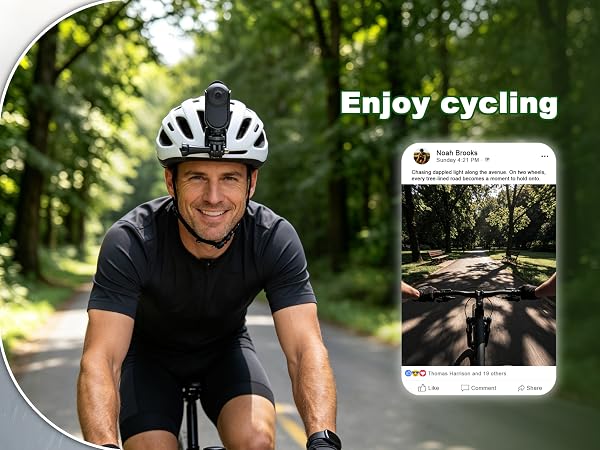Click the Enjoy cycling headline text
The image size is (600, 450).
[449, 104]
